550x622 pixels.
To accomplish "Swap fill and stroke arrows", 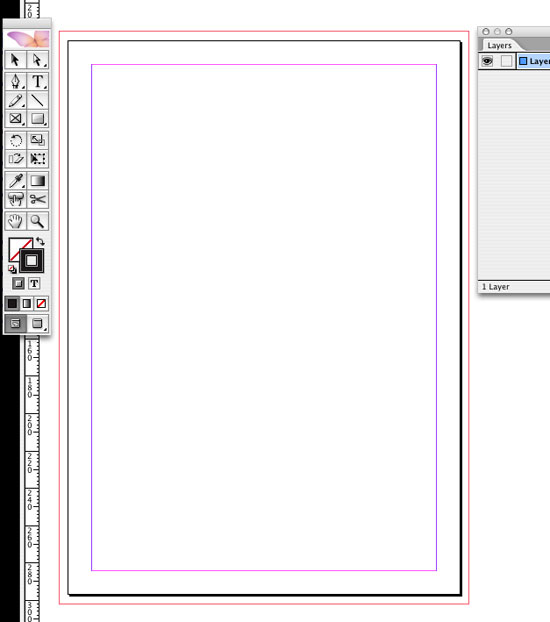I will pyautogui.click(x=40, y=241).
